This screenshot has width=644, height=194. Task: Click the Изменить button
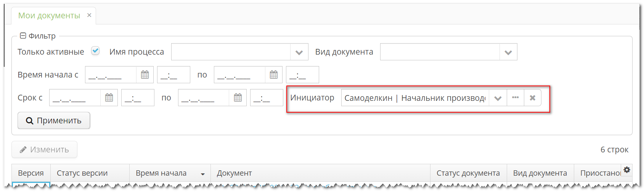(45, 150)
